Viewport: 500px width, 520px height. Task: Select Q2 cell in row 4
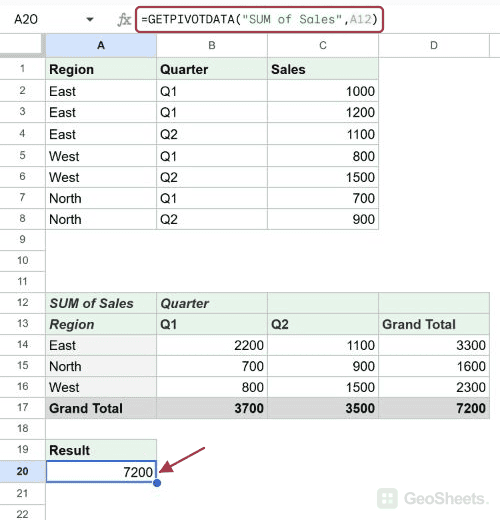[x=212, y=134]
